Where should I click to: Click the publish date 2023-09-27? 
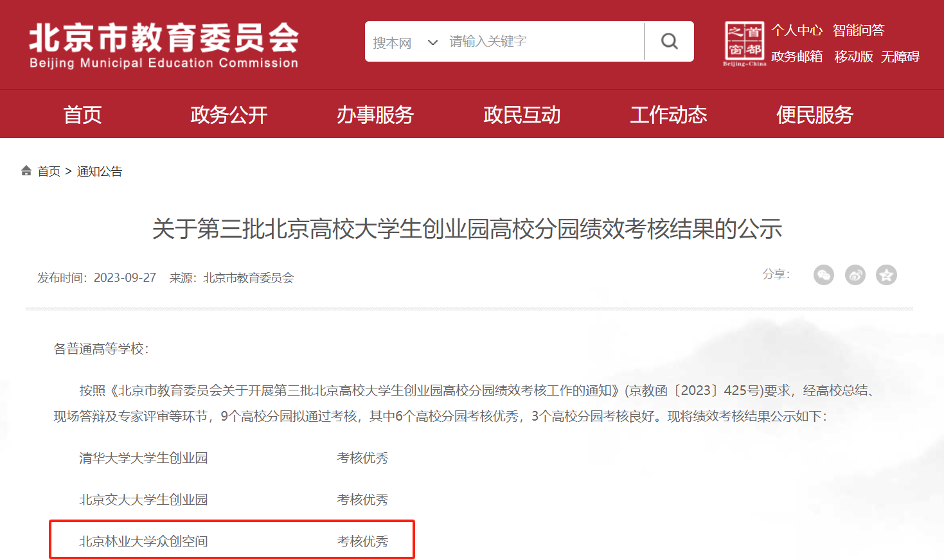(125, 277)
